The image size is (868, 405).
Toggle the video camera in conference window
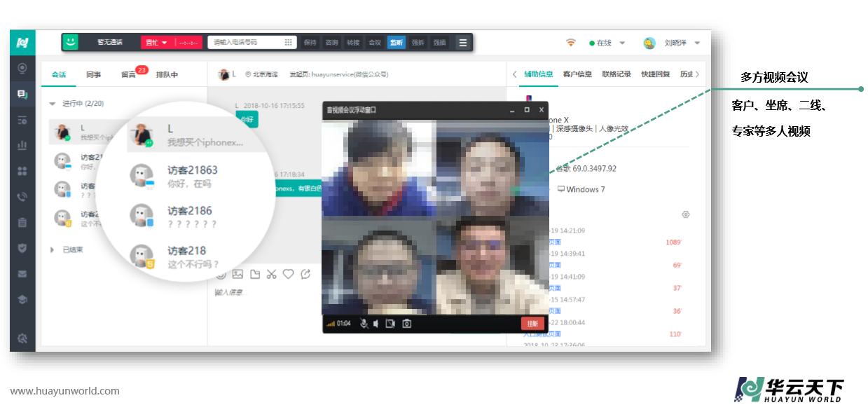pyautogui.click(x=391, y=324)
